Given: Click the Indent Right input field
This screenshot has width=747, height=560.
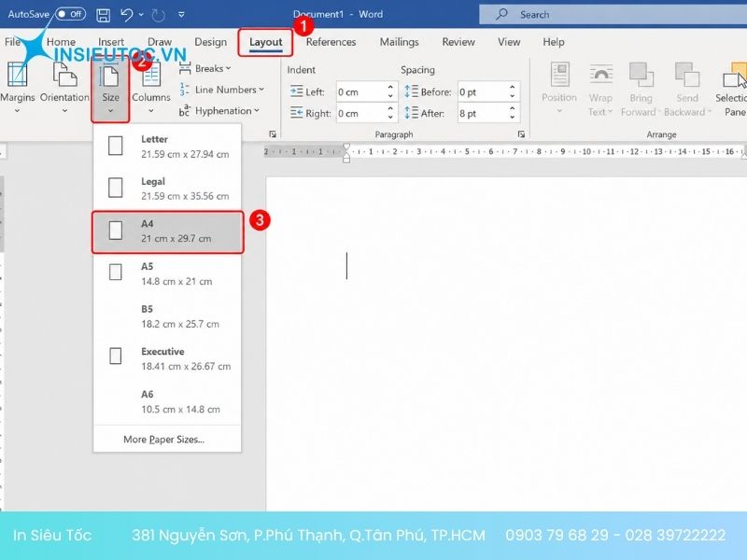Looking at the screenshot, I should pyautogui.click(x=359, y=113).
